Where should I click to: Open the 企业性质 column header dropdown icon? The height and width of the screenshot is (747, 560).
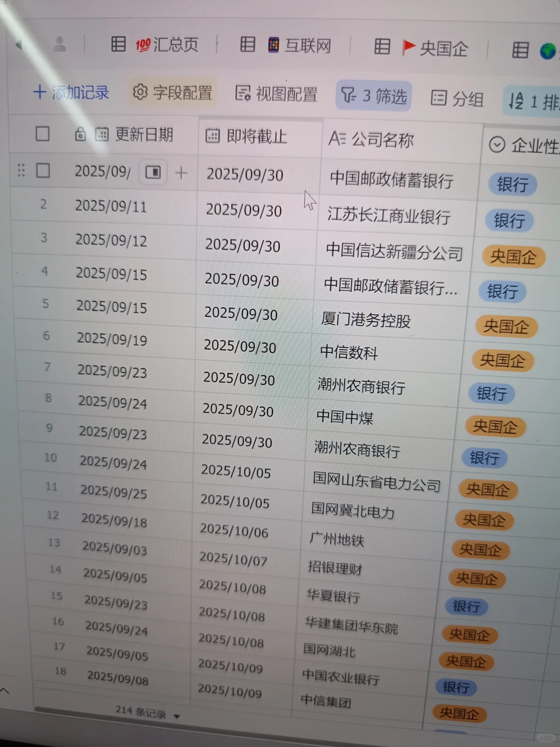point(497,144)
